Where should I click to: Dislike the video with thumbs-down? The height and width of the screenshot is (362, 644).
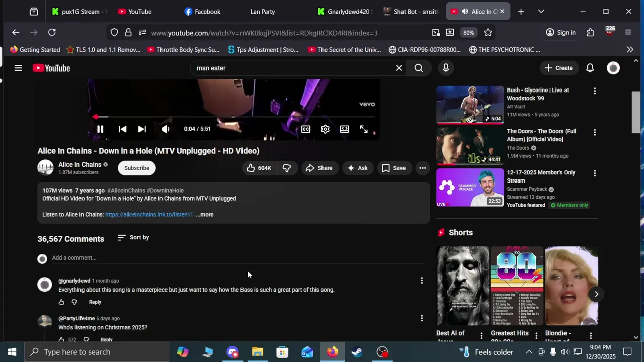(x=287, y=168)
